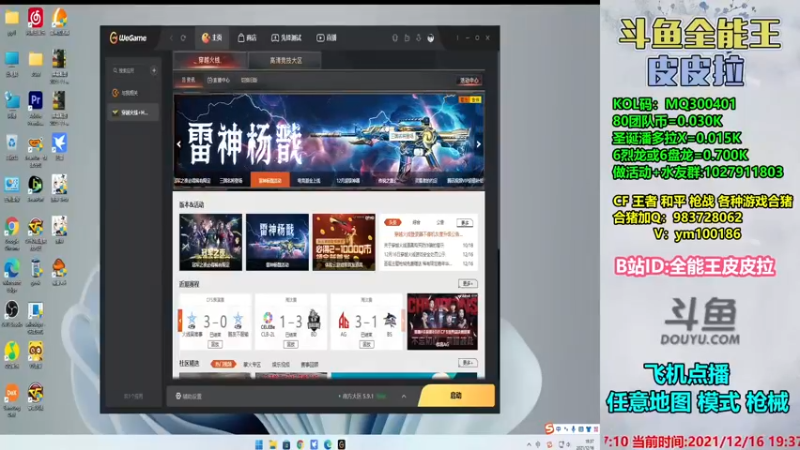The height and width of the screenshot is (450, 800).
Task: Open the 主页 home tab in WeGame
Action: click(212, 38)
